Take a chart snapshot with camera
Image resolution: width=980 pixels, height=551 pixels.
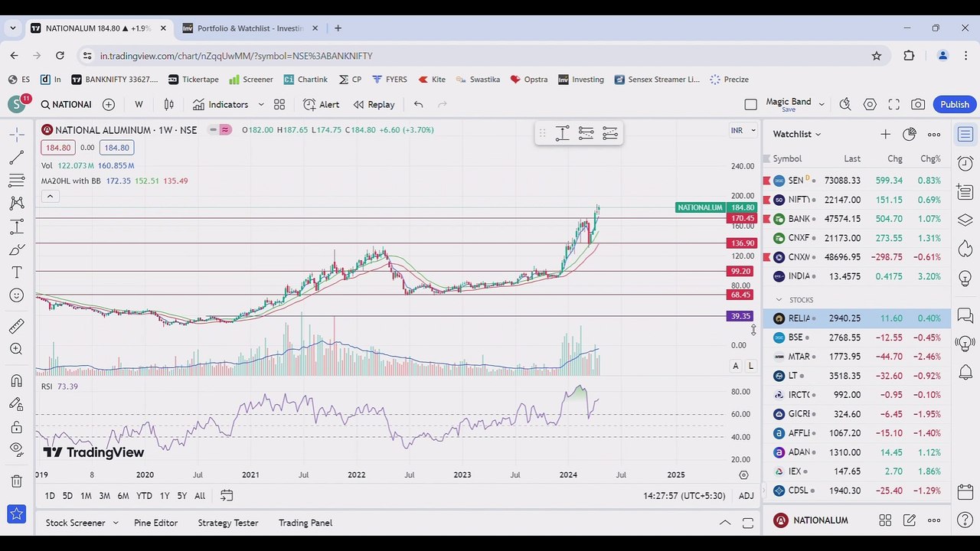pyautogui.click(x=918, y=104)
